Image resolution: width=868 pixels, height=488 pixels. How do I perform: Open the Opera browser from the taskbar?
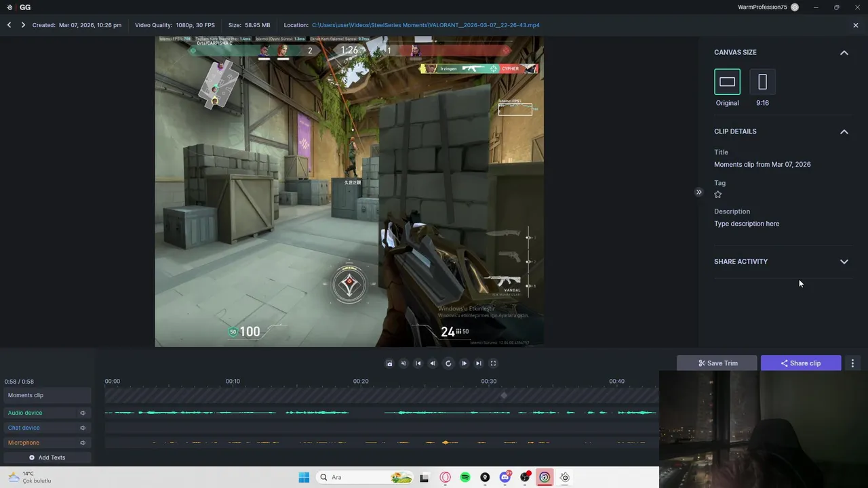[446, 477]
